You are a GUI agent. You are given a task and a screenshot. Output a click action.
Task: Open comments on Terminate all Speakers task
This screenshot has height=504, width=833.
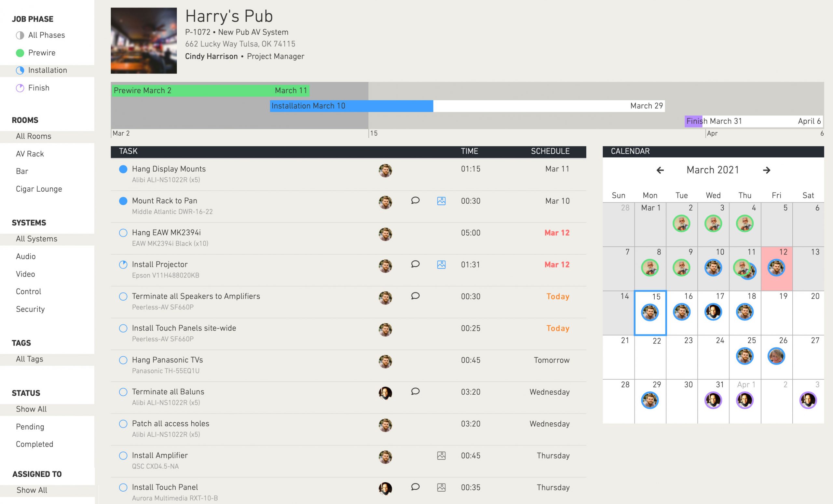click(x=415, y=296)
